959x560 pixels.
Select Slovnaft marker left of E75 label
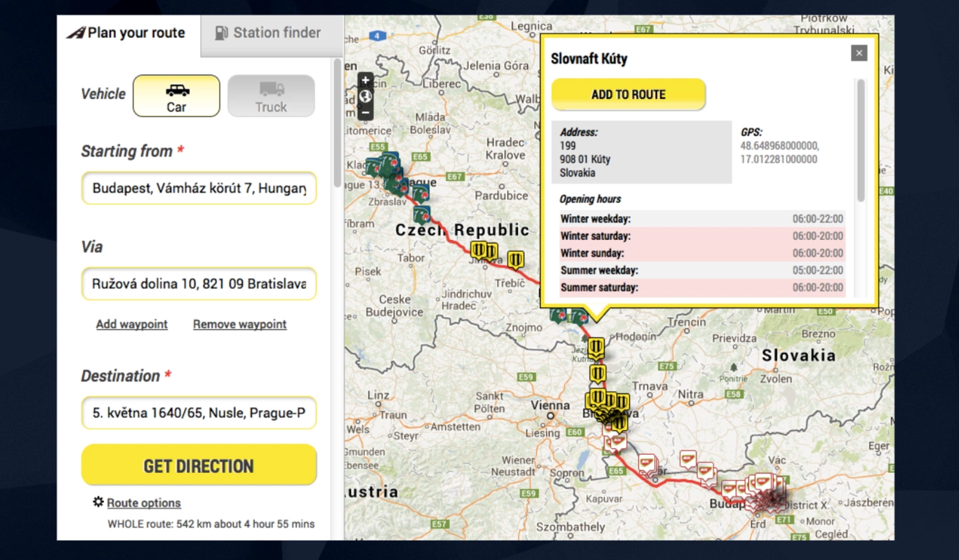coord(597,373)
